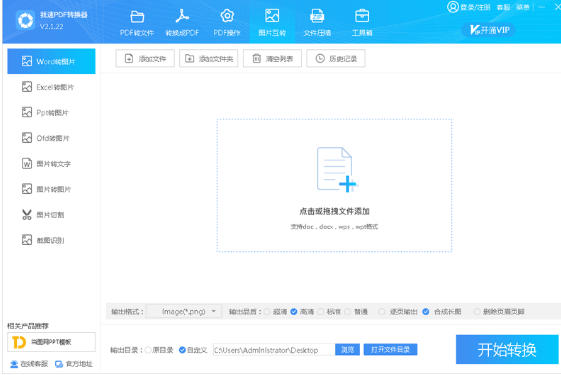Open the 转换成PDF Acrobat icon tab

(182, 23)
